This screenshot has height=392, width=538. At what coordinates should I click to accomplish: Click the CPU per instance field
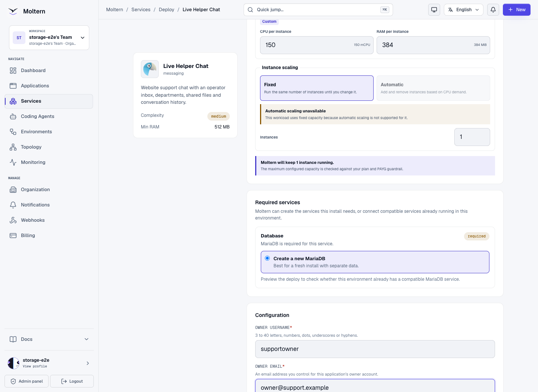point(317,45)
